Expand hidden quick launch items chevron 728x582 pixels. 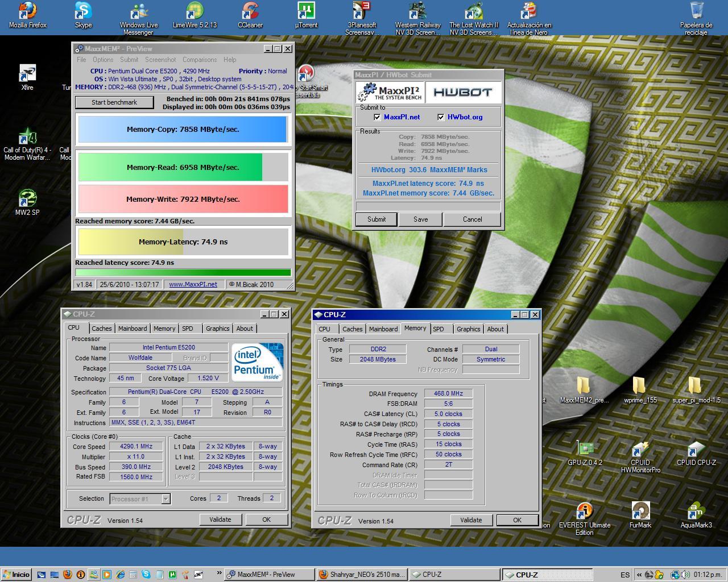click(220, 574)
